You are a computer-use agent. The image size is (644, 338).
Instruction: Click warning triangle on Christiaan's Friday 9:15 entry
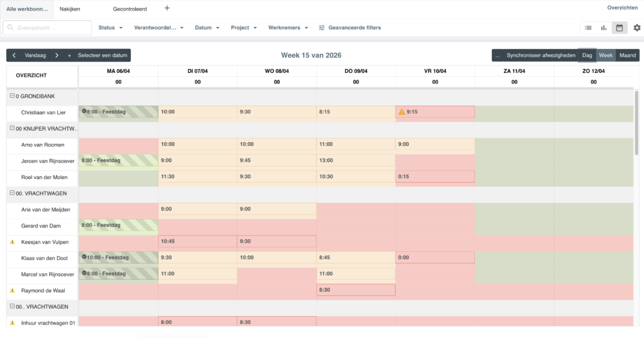coord(402,112)
